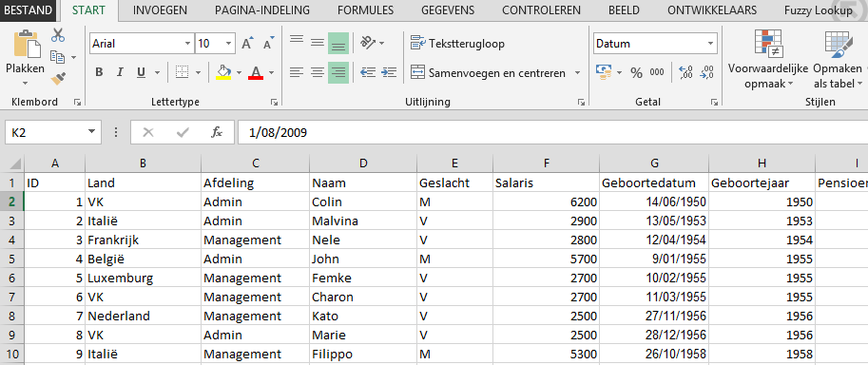The image size is (868, 365).
Task: Click cell containing Luxemburg
Action: [x=143, y=278]
